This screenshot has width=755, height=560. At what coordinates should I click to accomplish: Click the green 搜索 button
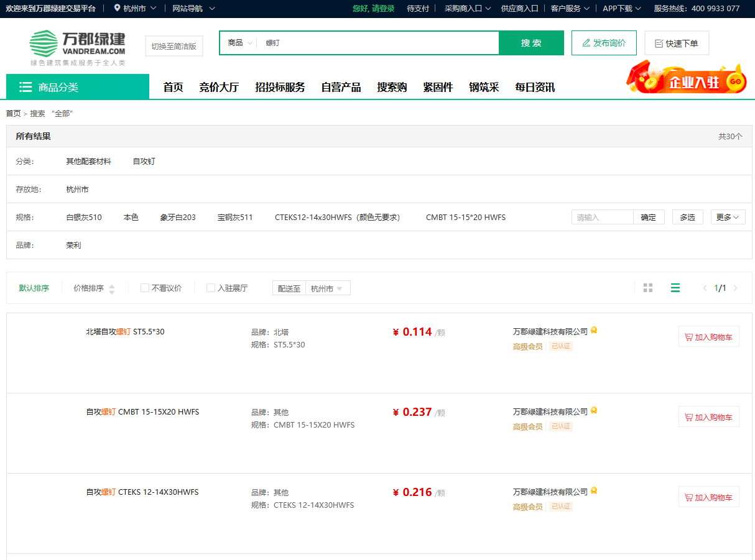[x=531, y=43]
